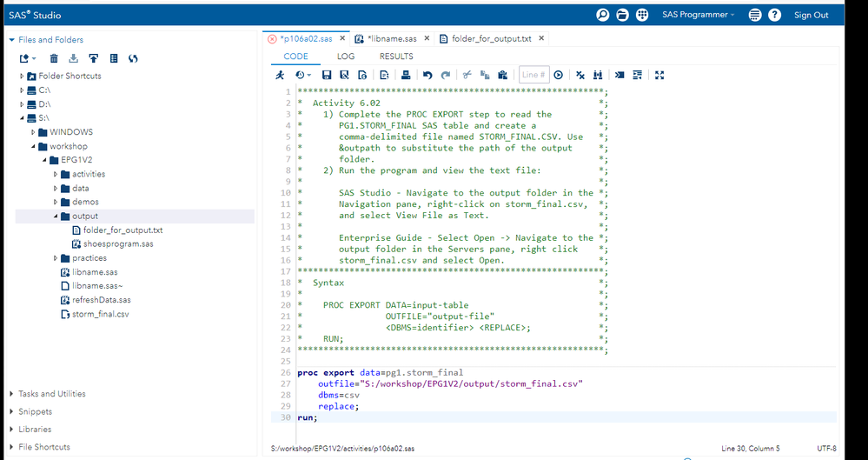Click the properties icon in Files and Folders

[x=114, y=58]
